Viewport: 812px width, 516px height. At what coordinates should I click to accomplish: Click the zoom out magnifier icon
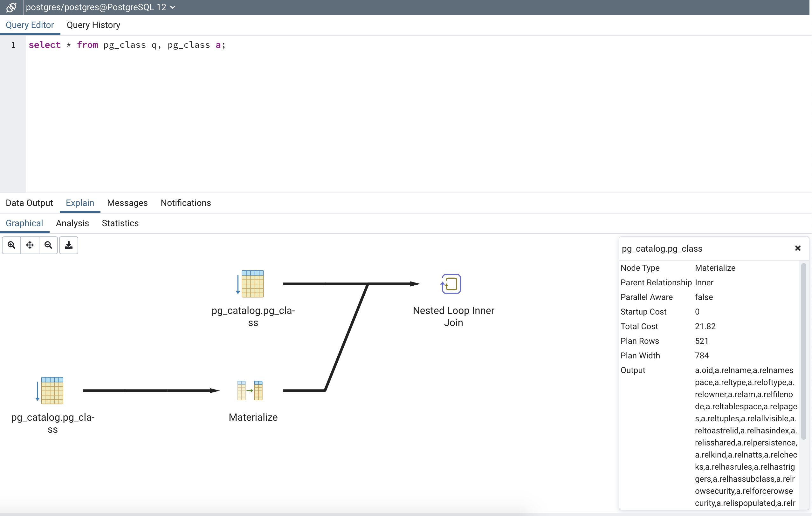(48, 245)
